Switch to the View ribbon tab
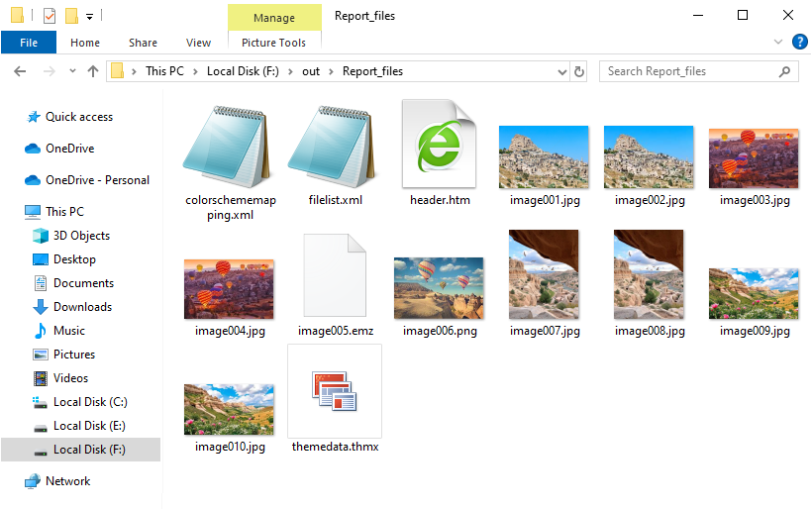Viewport: 812px width, 509px height. 198,43
